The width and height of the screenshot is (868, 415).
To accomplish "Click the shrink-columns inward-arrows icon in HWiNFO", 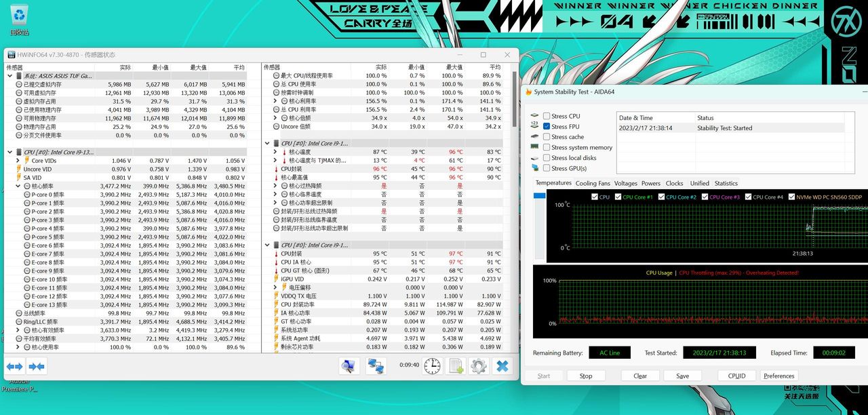I will 37,366.
